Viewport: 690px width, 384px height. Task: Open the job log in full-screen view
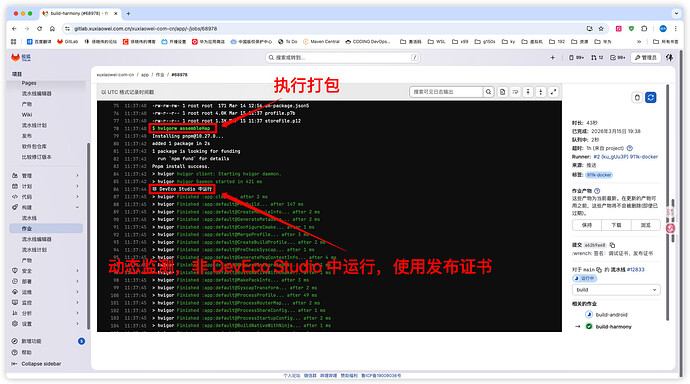pos(554,92)
